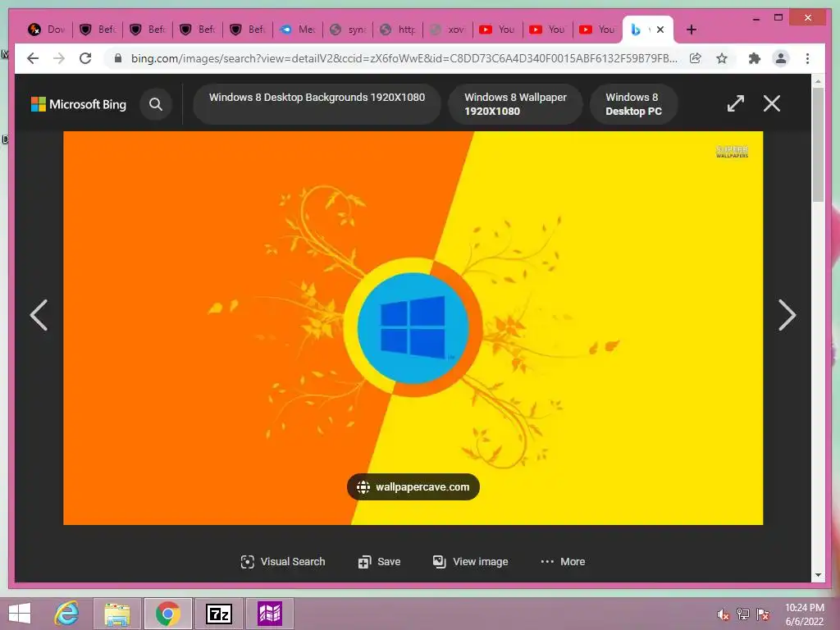The width and height of the screenshot is (840, 630).
Task: Close the active Bing tab
Action: 660,30
